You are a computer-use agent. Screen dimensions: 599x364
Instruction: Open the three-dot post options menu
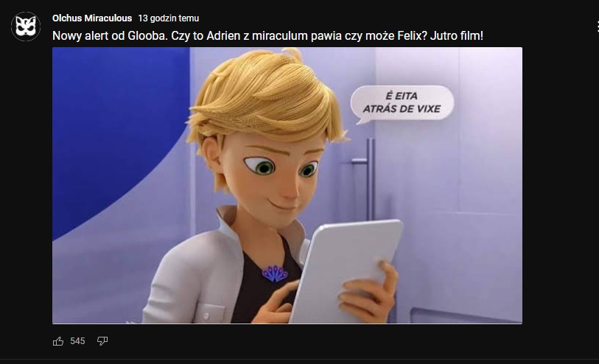(597, 27)
